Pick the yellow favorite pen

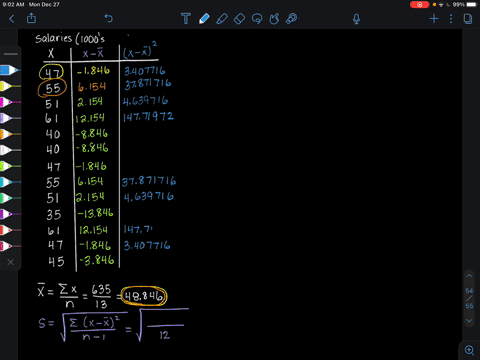[x=10, y=86]
